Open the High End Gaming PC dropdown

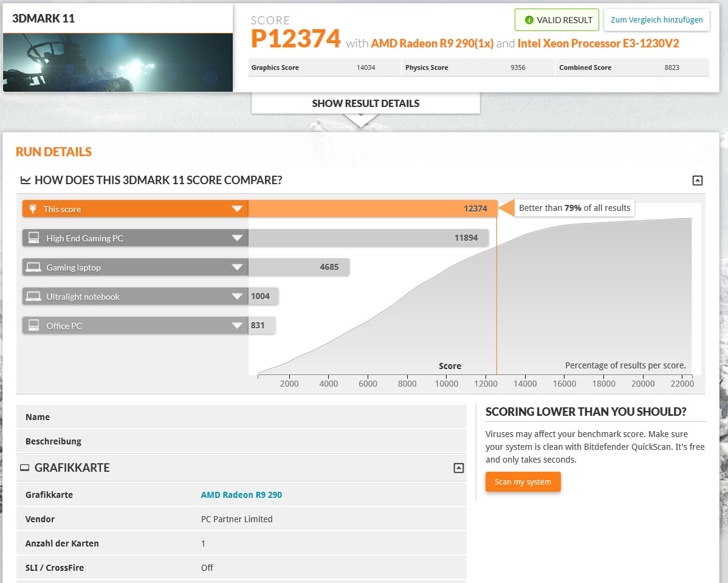pyautogui.click(x=237, y=238)
